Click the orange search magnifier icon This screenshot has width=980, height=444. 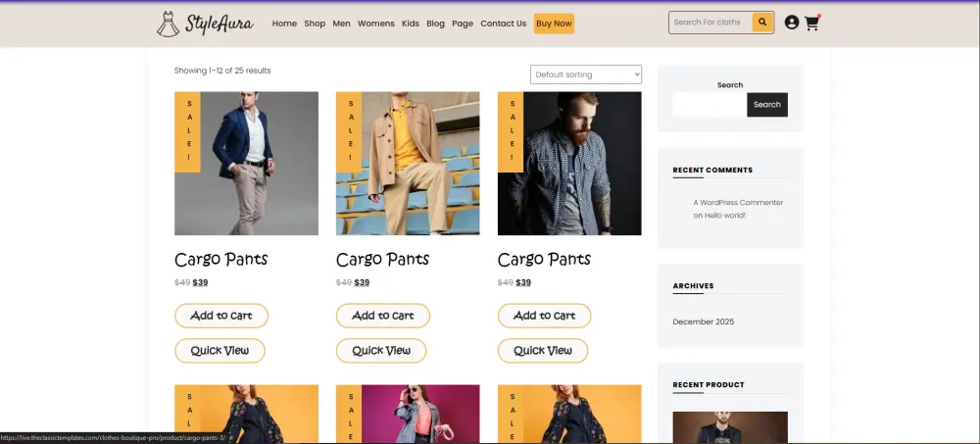(762, 23)
